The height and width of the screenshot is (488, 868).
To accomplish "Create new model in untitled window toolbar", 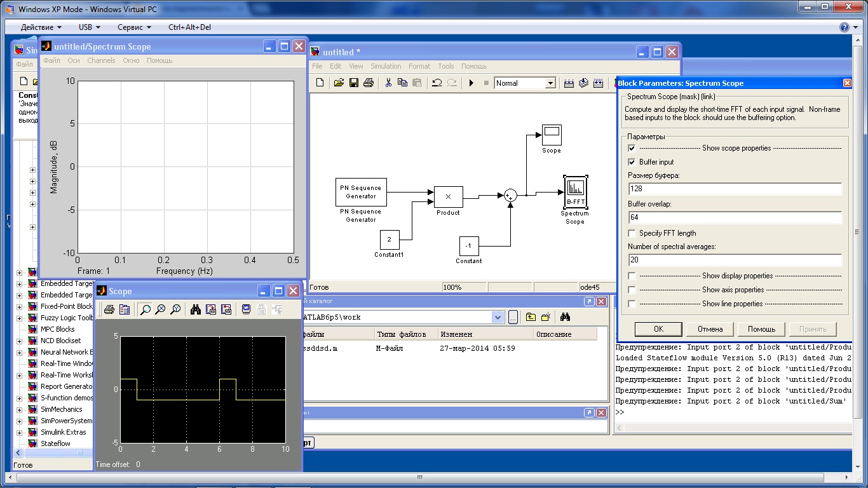I will tap(320, 83).
